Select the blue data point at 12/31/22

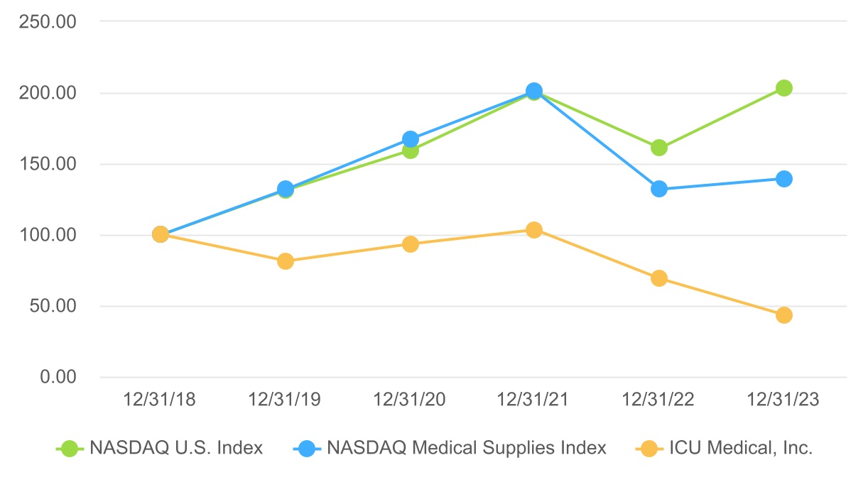[x=659, y=189]
